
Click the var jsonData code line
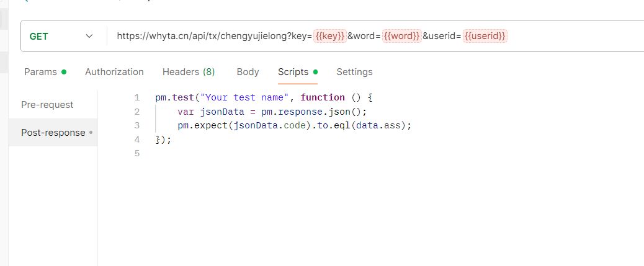(272, 112)
